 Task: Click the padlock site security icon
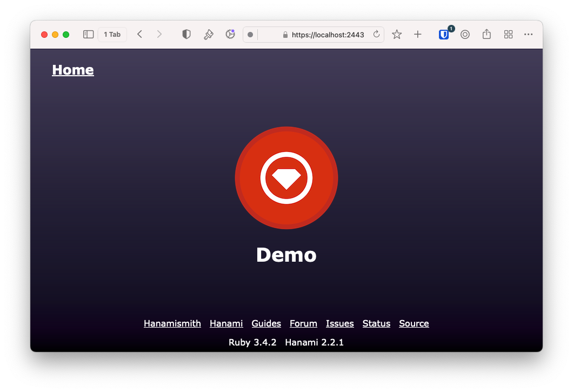pos(285,35)
